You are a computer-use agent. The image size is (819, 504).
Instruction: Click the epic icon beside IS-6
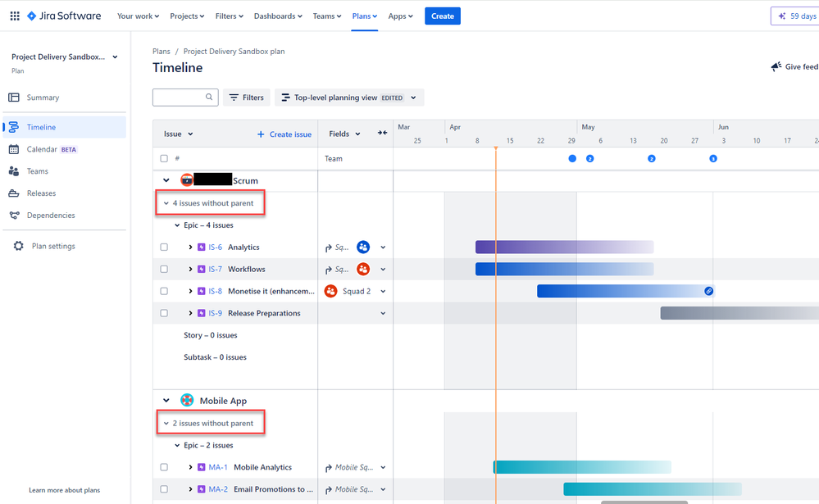[202, 247]
